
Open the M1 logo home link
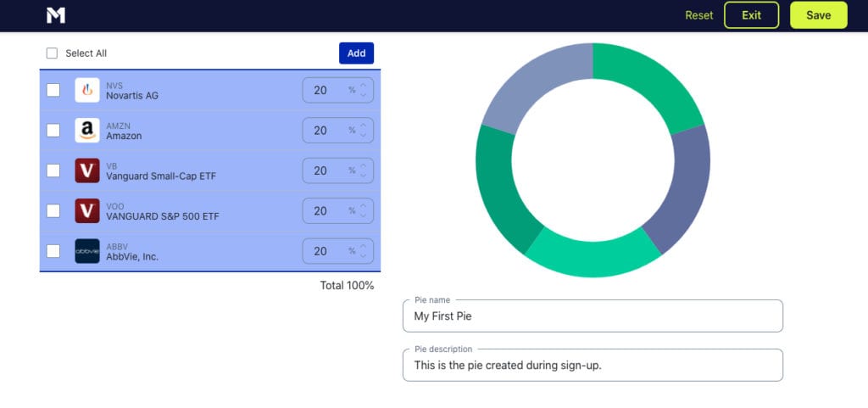(x=56, y=15)
